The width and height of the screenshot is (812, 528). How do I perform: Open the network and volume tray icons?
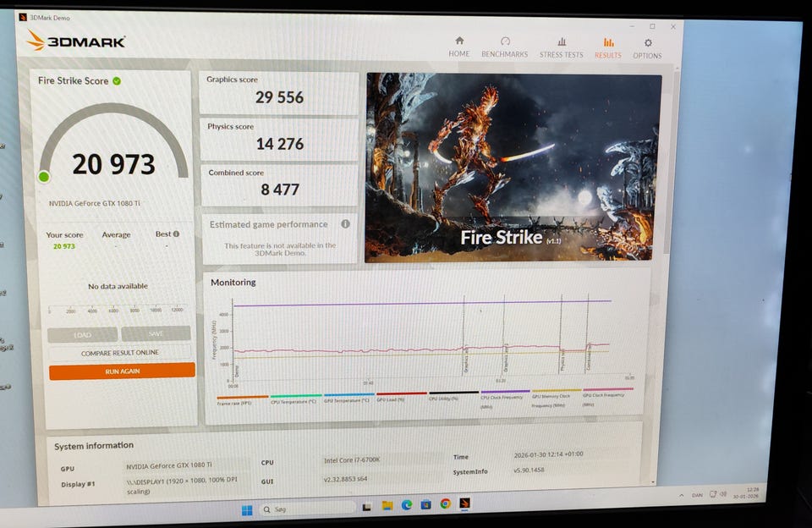click(718, 494)
